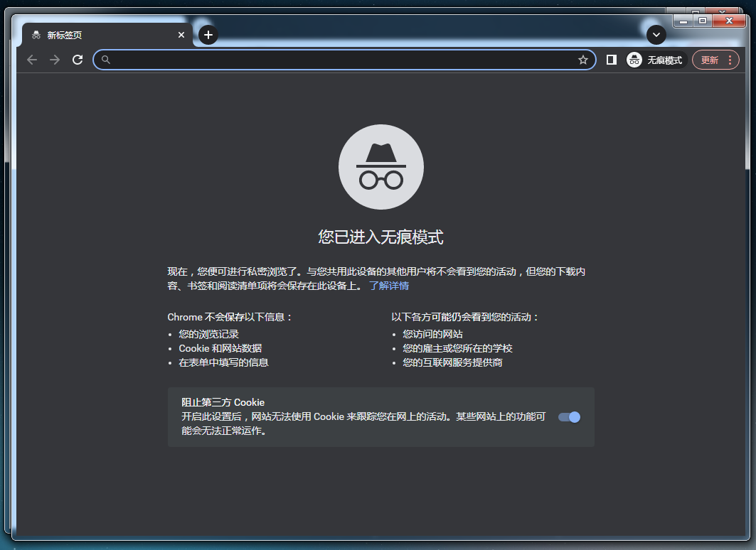756x550 pixels.
Task: Open the side panel icon
Action: click(x=612, y=60)
